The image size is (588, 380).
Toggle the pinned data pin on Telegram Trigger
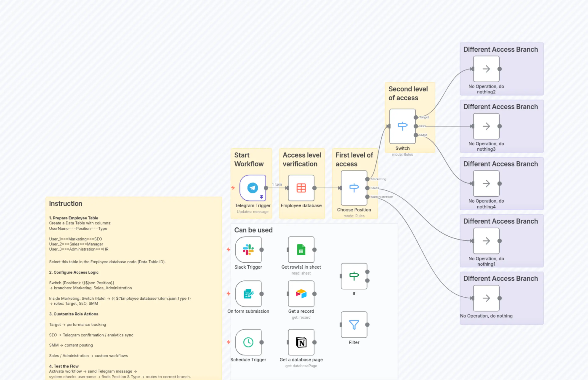coord(261,197)
